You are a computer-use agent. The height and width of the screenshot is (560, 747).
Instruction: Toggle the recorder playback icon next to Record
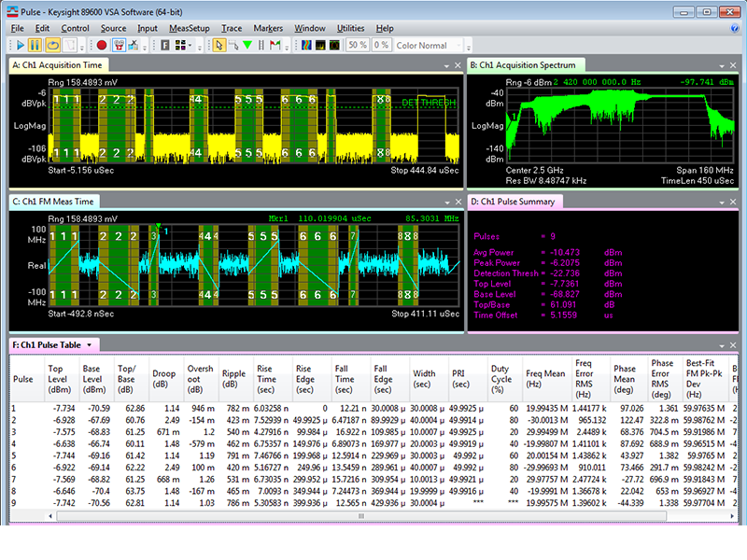118,45
